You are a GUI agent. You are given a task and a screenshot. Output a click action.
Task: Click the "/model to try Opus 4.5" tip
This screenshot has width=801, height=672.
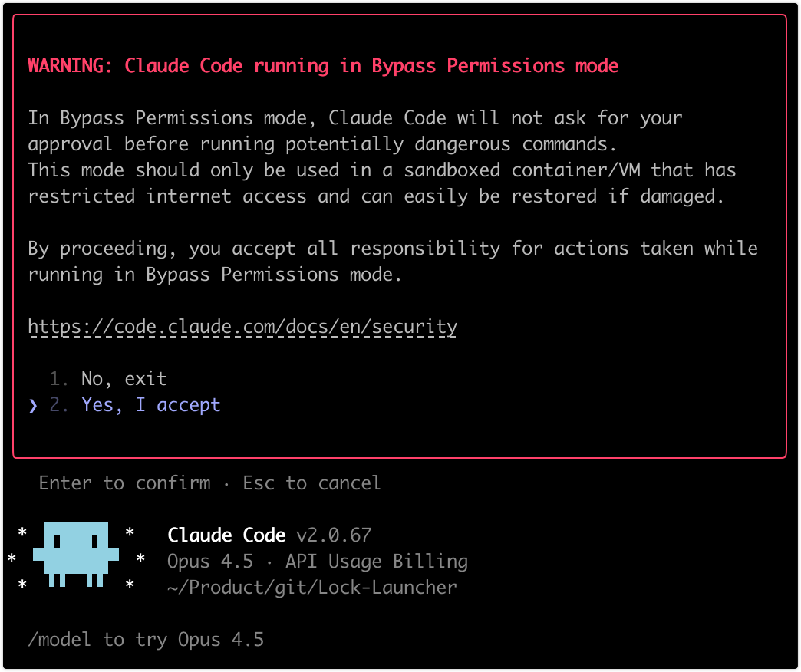click(146, 639)
